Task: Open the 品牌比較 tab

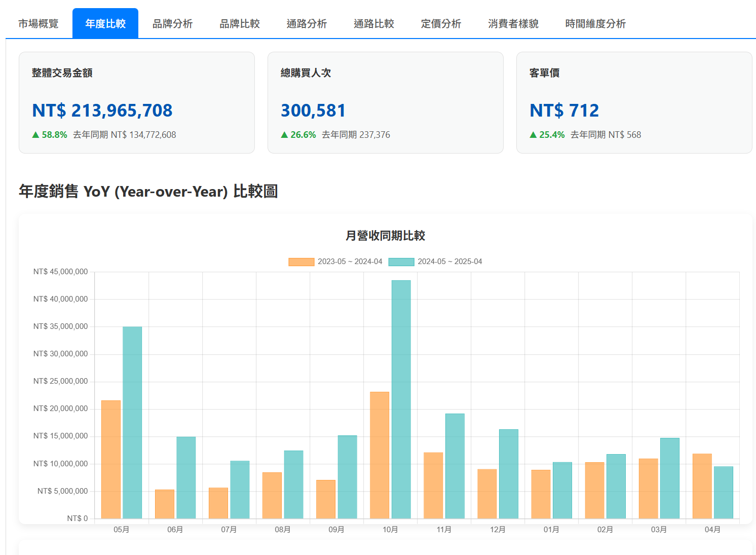Action: (240, 23)
